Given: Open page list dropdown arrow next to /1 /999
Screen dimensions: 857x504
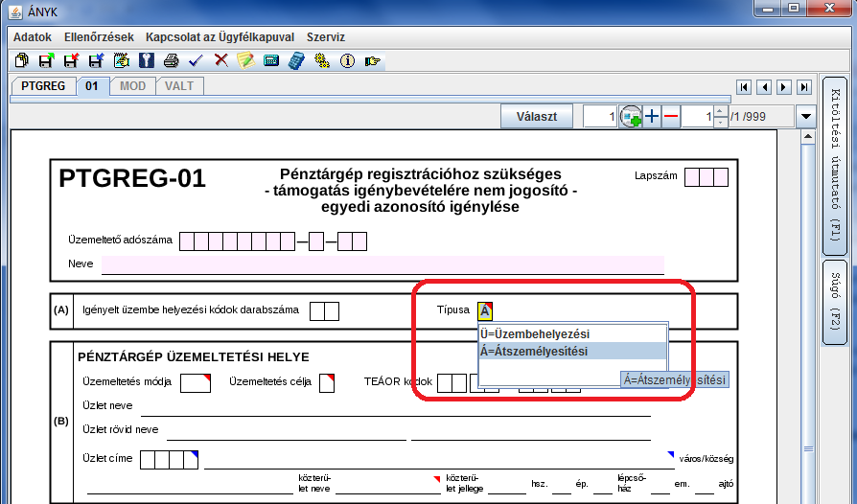Looking at the screenshot, I should point(805,116).
